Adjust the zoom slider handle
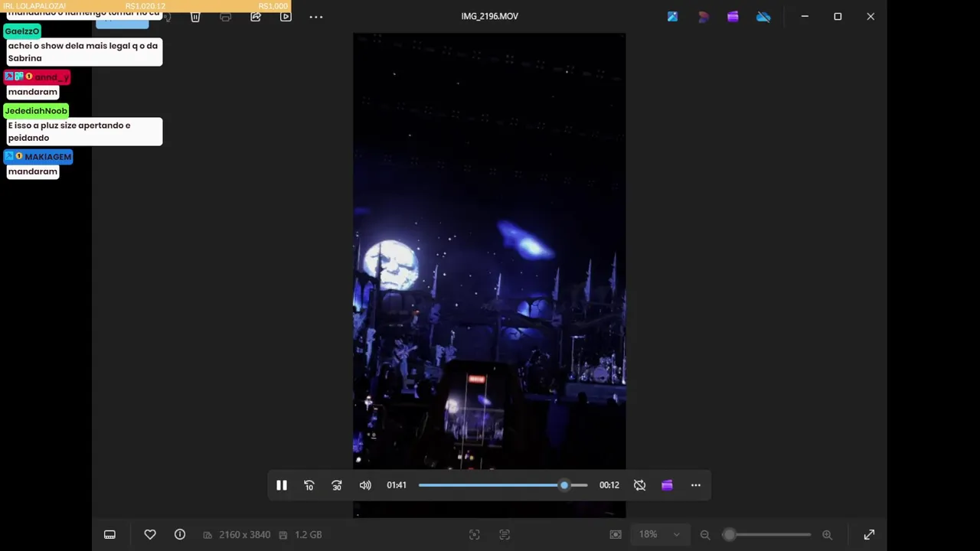 [730, 535]
